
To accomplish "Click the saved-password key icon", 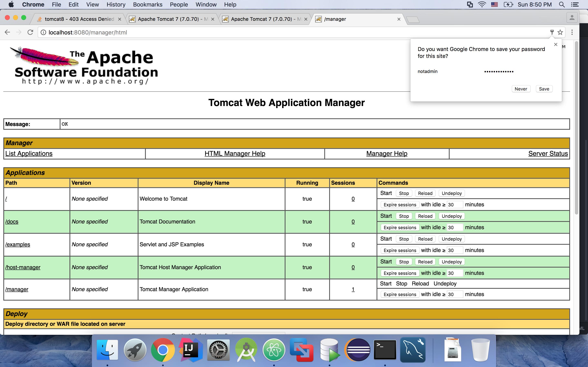I will coord(552,32).
